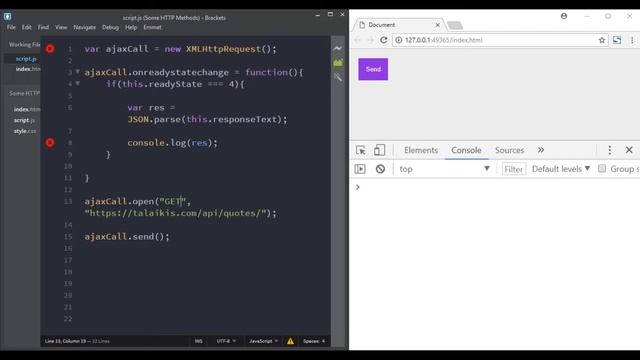The width and height of the screenshot is (640, 360).
Task: Collapse the if block at line 4
Action: 78,84
